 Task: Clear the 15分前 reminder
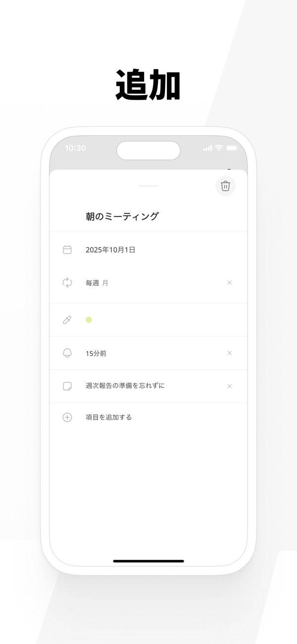click(229, 353)
